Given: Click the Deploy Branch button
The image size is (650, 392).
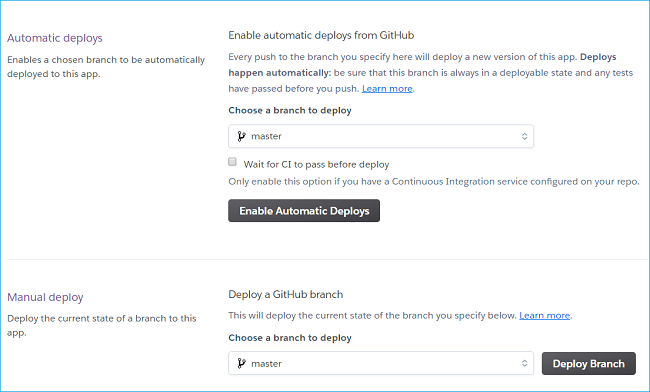Looking at the screenshot, I should coord(588,363).
